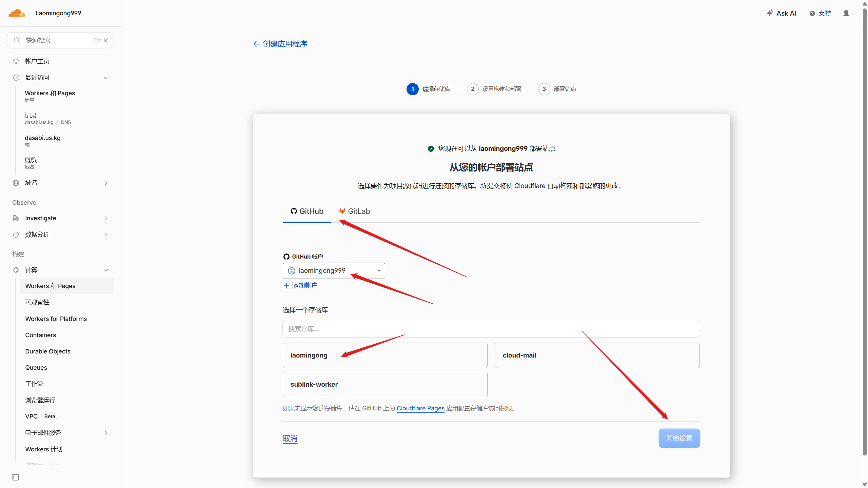Viewport: 868px width, 488px height.
Task: Collapse the 计算 section chevron
Action: point(106,270)
